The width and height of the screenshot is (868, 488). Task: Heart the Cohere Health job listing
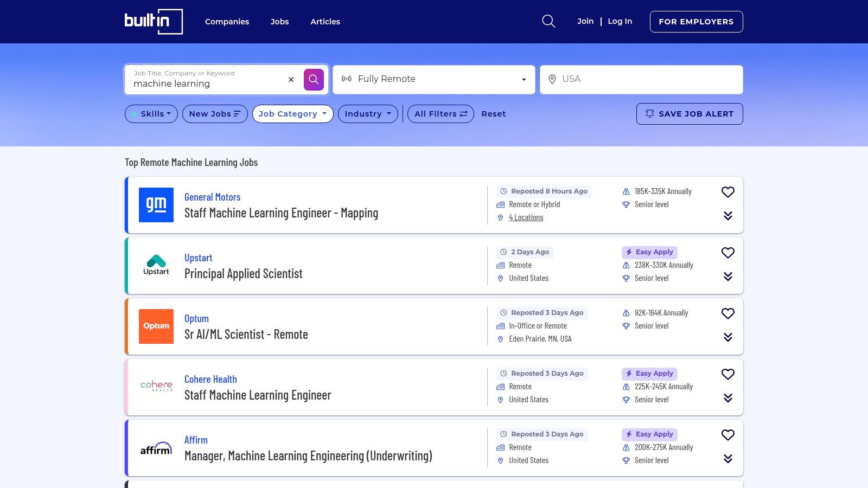click(728, 374)
